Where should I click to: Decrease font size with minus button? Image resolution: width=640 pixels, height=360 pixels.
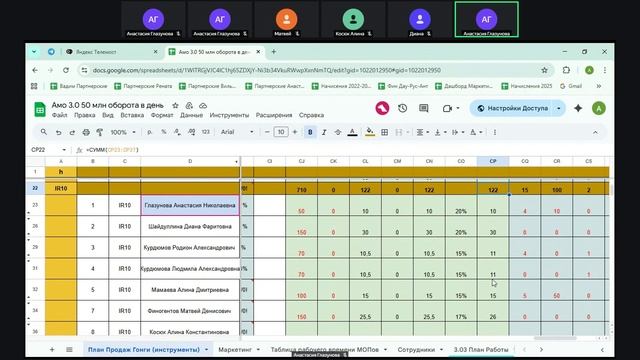pos(267,132)
